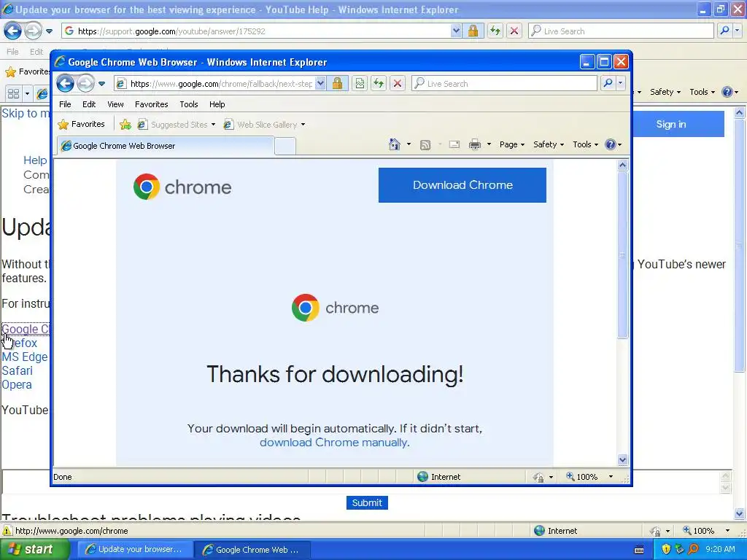Click MS Edge link on help page
747x560 pixels.
25,357
